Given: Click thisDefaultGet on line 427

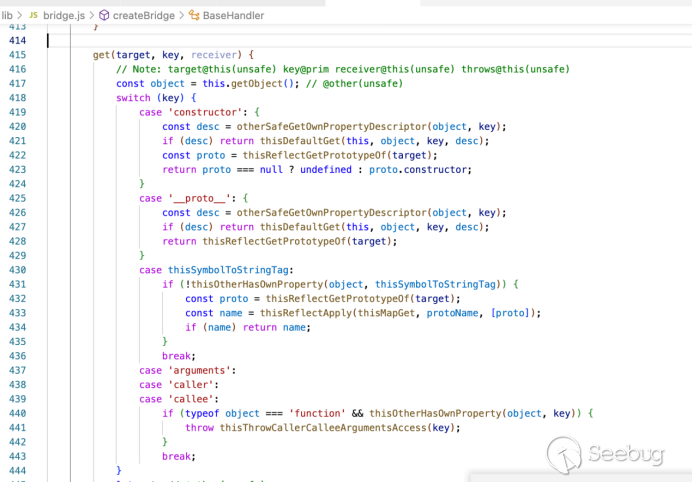Looking at the screenshot, I should tap(300, 227).
